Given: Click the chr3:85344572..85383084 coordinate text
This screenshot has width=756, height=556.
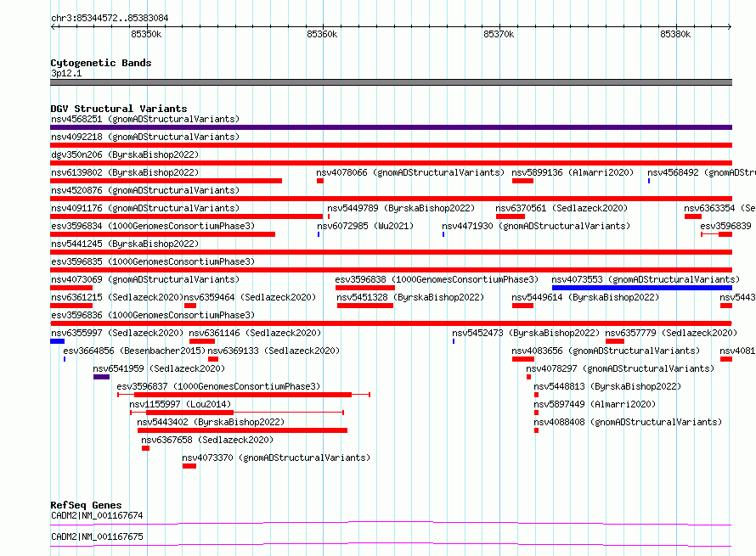Looking at the screenshot, I should (x=110, y=19).
